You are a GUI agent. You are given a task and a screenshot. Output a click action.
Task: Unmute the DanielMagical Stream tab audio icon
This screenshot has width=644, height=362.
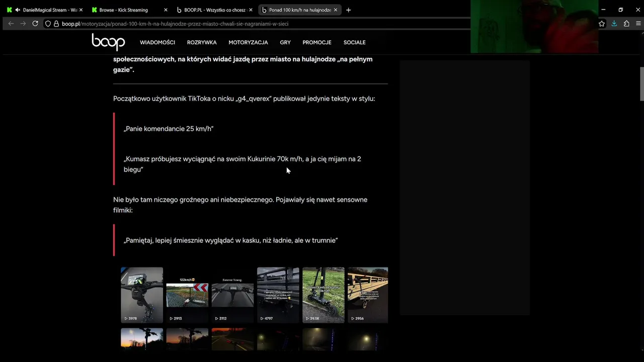tap(18, 10)
